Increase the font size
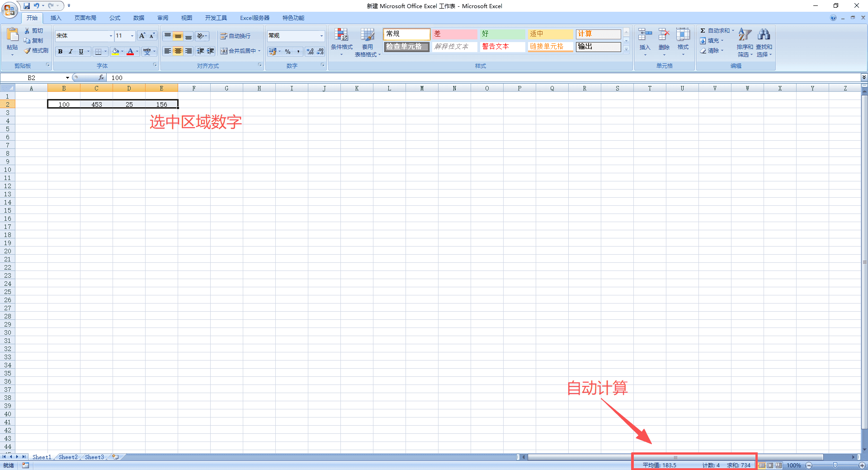Image resolution: width=868 pixels, height=470 pixels. pyautogui.click(x=142, y=36)
